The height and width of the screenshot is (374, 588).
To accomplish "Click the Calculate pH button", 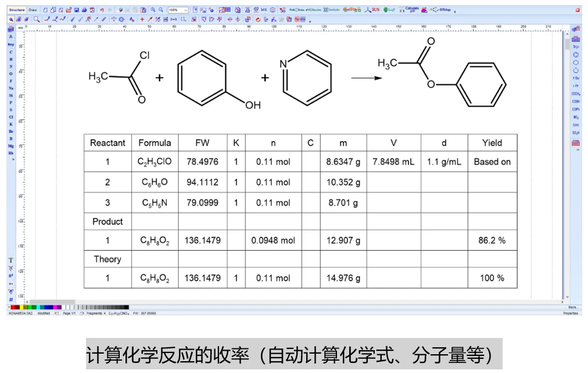I will (409, 10).
